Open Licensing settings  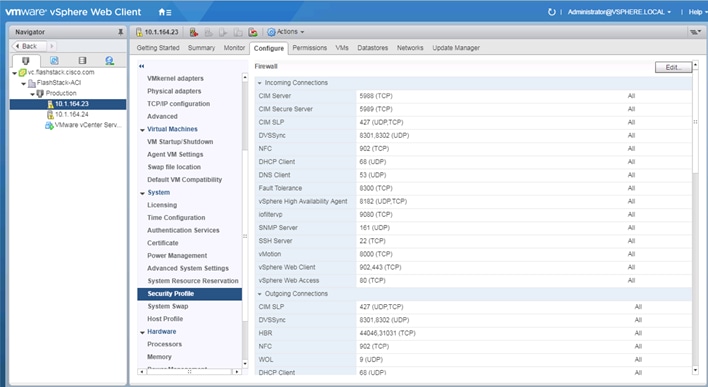pos(162,205)
